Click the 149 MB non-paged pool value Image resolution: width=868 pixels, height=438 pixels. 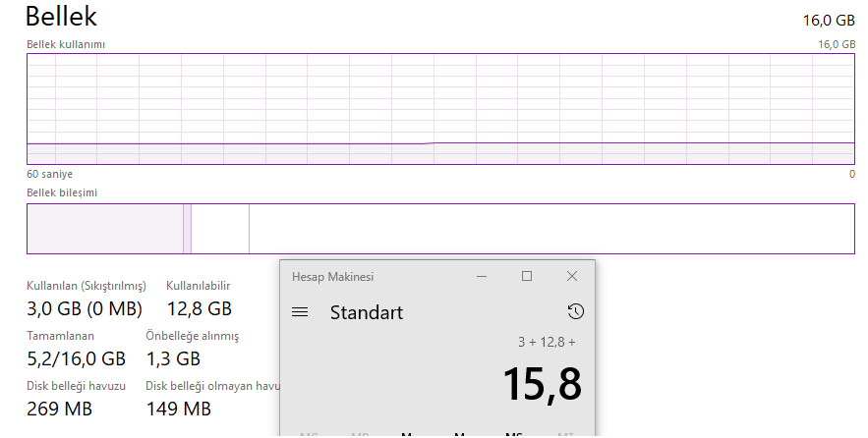pyautogui.click(x=178, y=409)
